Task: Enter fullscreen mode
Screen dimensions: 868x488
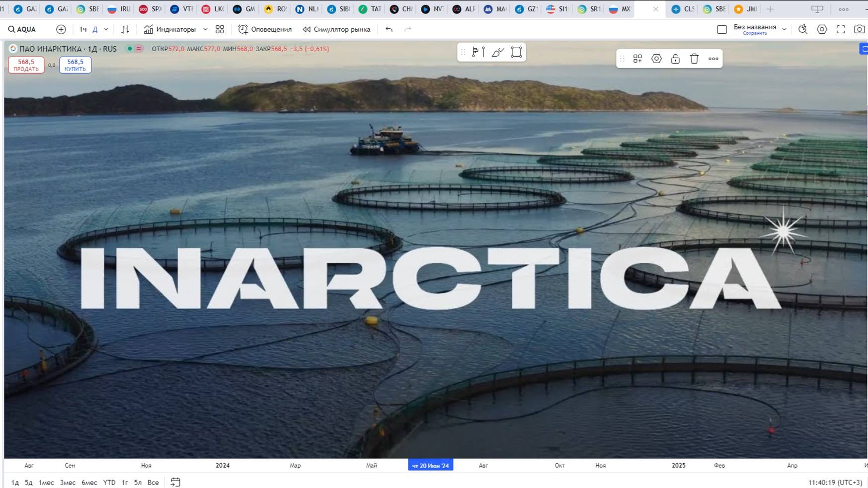Action: (841, 29)
